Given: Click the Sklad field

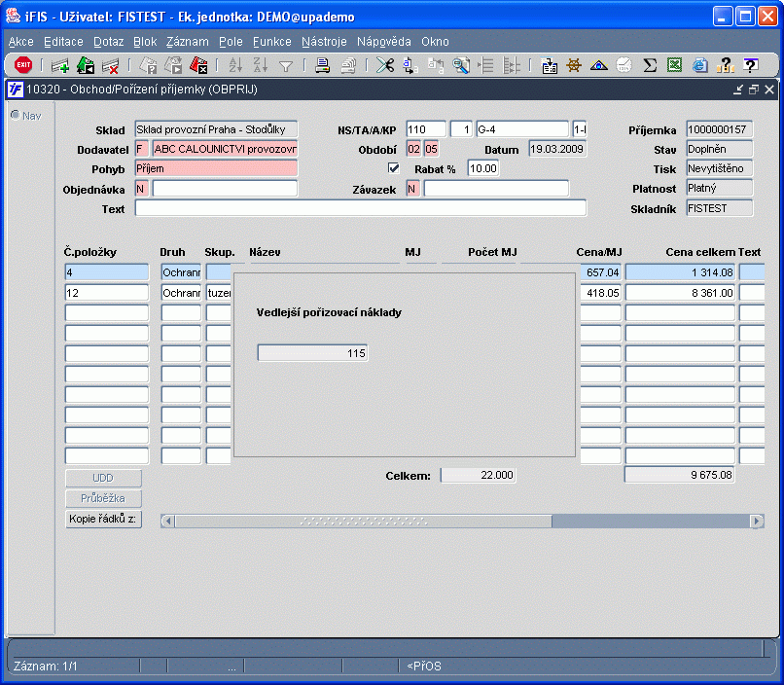Looking at the screenshot, I should click(216, 129).
